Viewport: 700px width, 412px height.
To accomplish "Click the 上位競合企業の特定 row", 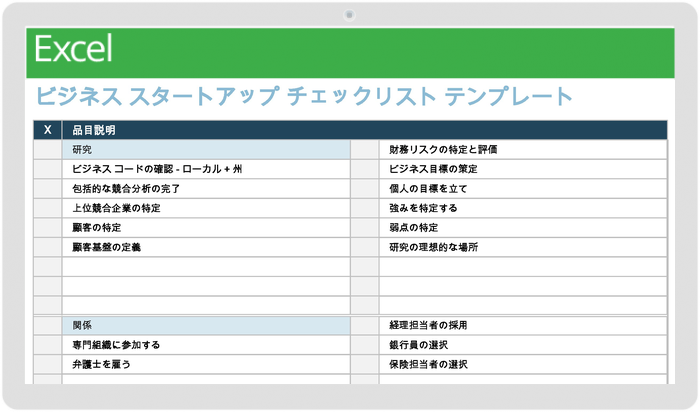I will click(205, 208).
